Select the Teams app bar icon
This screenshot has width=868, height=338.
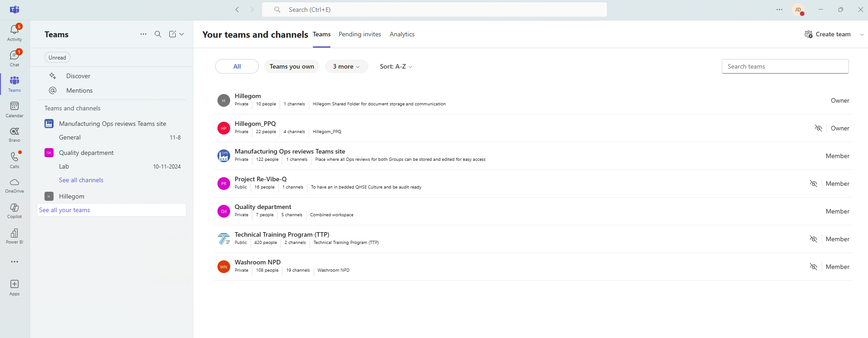[15, 84]
